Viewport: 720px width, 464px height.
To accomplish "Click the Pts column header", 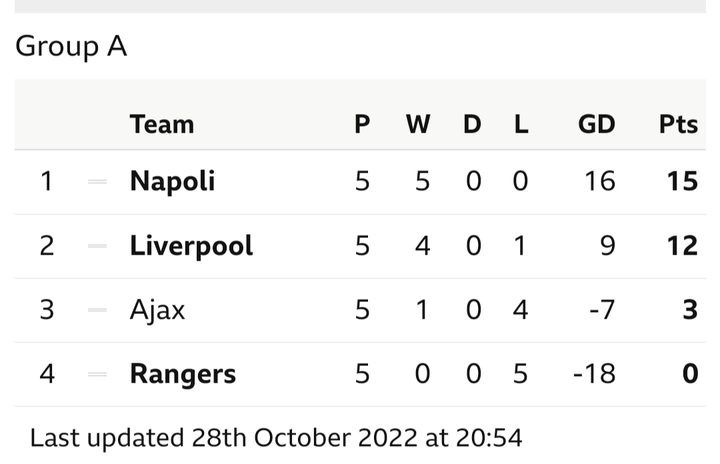I will [678, 124].
